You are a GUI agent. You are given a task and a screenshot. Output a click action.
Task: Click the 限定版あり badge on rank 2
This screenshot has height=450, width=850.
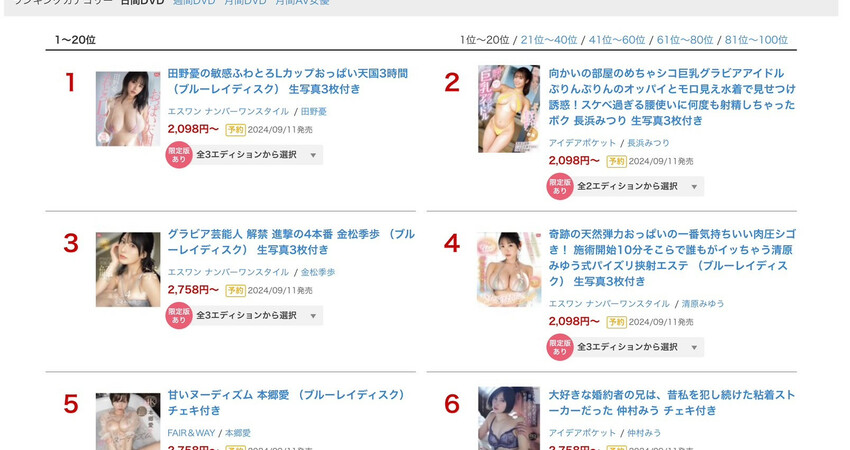pyautogui.click(x=560, y=187)
